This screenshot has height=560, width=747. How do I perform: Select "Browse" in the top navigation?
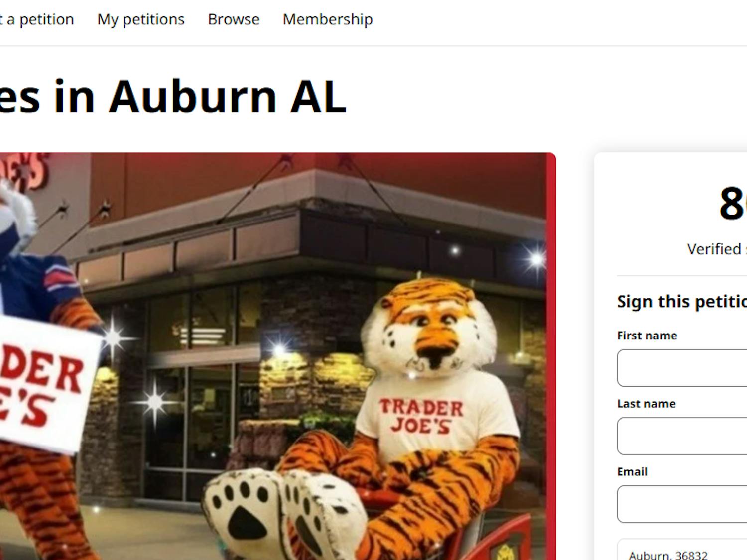[233, 19]
